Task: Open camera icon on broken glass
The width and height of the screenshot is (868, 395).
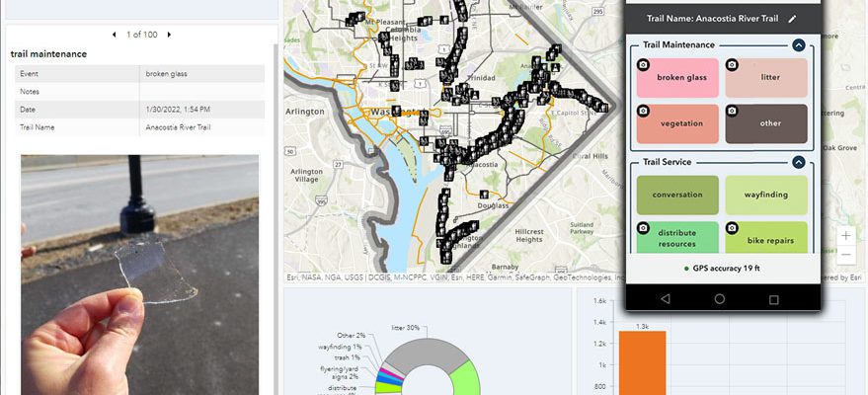Action: point(643,65)
